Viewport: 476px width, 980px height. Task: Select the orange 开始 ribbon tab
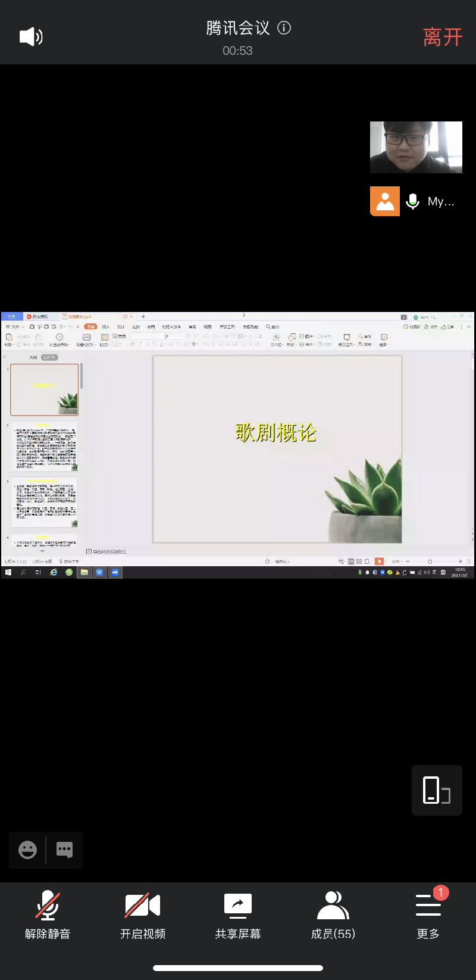point(90,327)
